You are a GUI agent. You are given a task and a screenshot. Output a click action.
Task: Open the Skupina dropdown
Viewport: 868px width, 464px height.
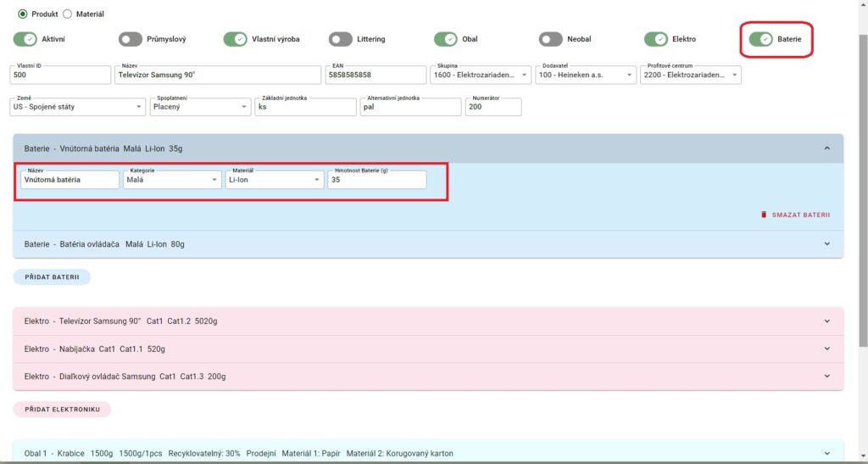coord(481,75)
